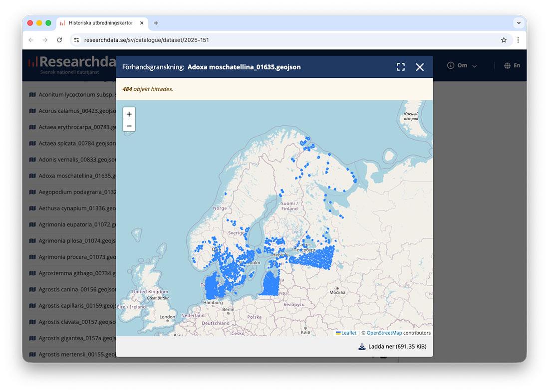Switch to the Historiska utbredningskartor tab

(99, 22)
